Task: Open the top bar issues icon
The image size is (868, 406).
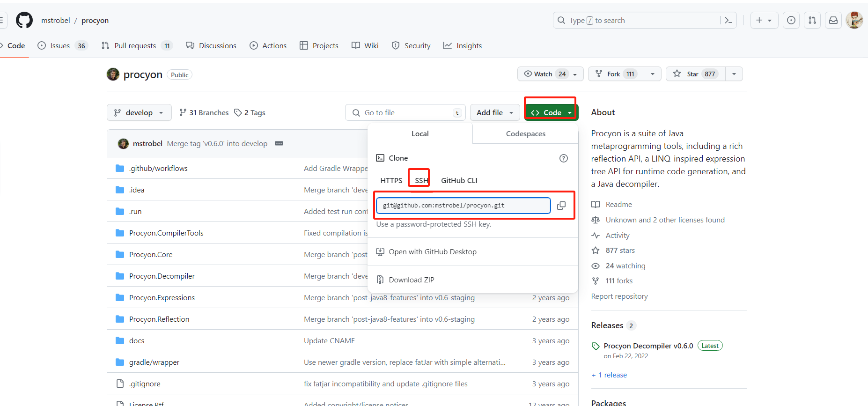Action: [x=791, y=20]
